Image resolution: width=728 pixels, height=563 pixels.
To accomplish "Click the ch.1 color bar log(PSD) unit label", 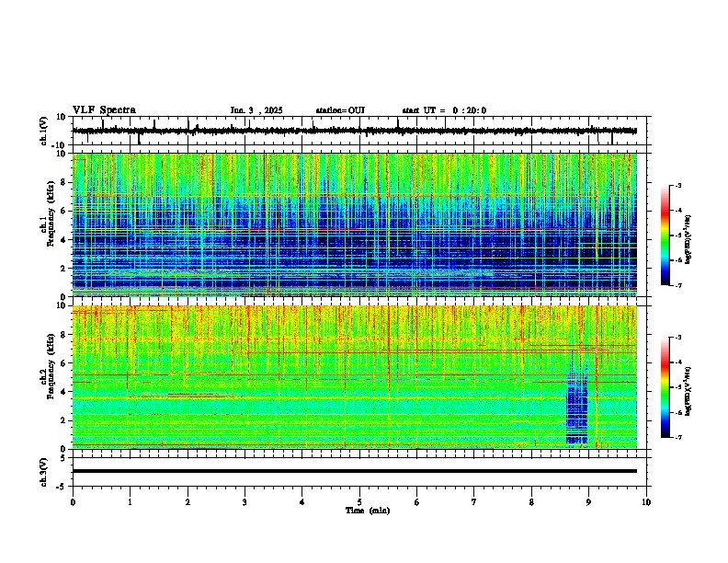I will tap(688, 240).
